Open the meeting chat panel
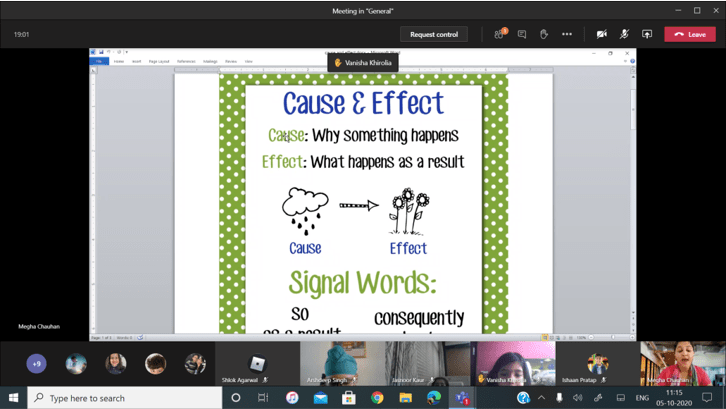 click(x=522, y=34)
